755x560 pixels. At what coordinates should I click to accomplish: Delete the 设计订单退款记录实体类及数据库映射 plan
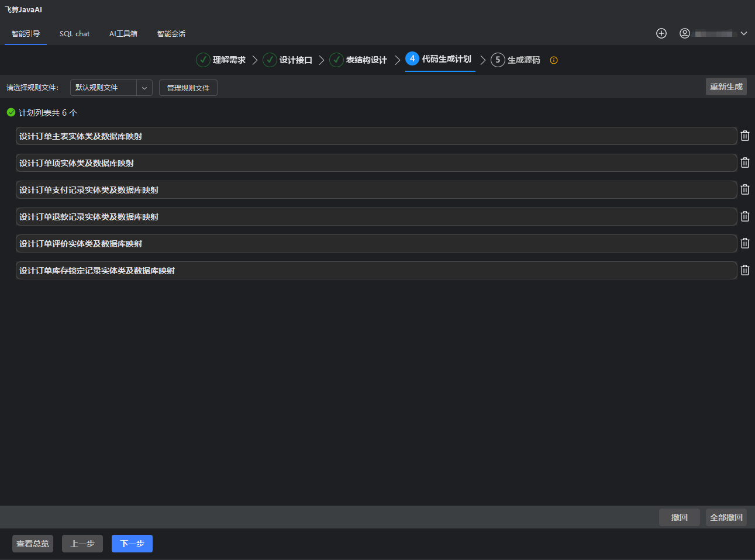(x=745, y=216)
